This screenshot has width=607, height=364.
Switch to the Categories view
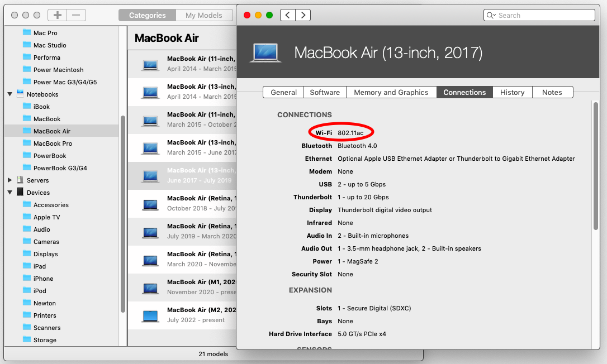[147, 15]
